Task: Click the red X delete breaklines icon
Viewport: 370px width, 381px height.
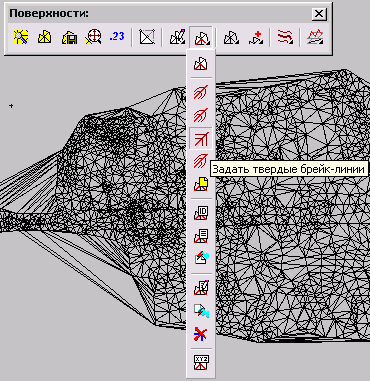Action: click(201, 334)
